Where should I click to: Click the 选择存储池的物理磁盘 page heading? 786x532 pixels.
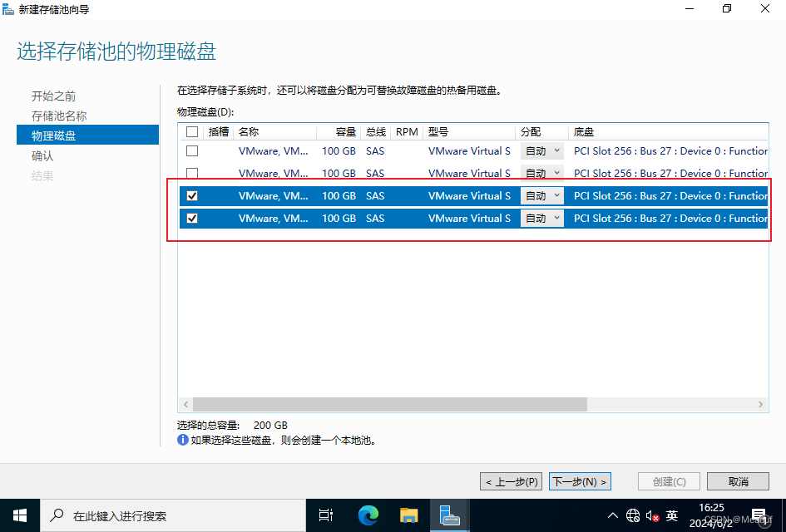116,52
